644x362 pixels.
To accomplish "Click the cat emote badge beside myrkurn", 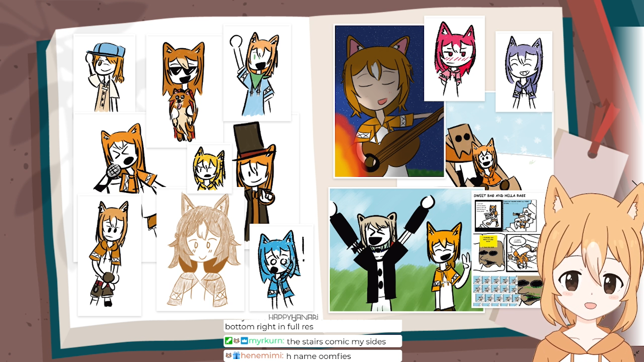I will pos(236,341).
